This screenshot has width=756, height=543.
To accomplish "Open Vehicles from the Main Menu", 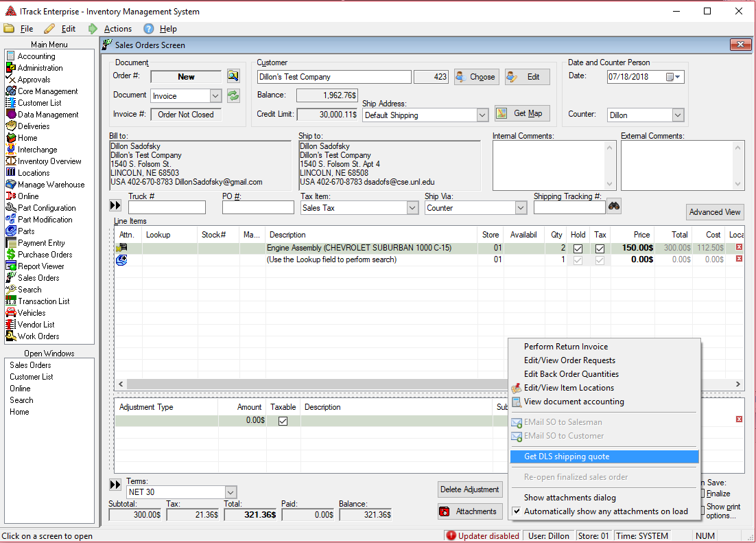I will coord(32,313).
